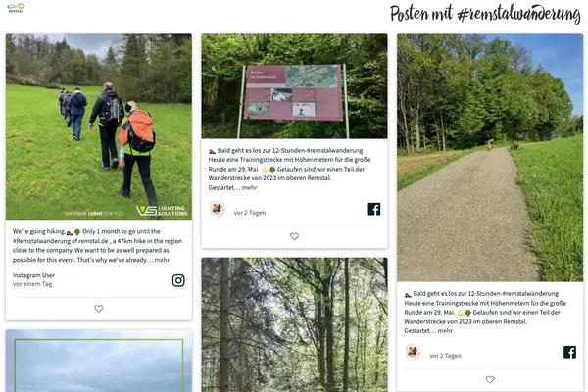Click author avatar on gravel path post
This screenshot has width=588, height=392.
(x=413, y=352)
